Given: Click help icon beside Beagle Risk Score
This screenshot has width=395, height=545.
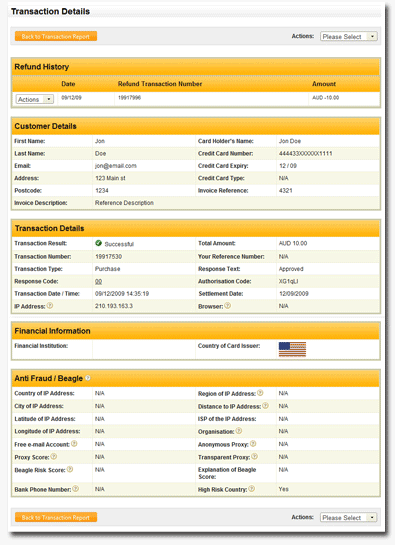Looking at the screenshot, I should pyautogui.click(x=70, y=469).
